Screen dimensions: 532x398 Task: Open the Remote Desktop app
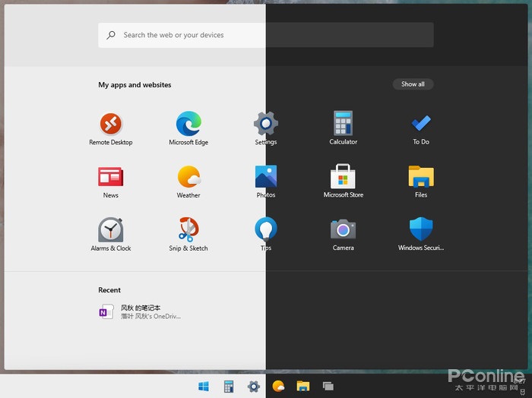(111, 124)
